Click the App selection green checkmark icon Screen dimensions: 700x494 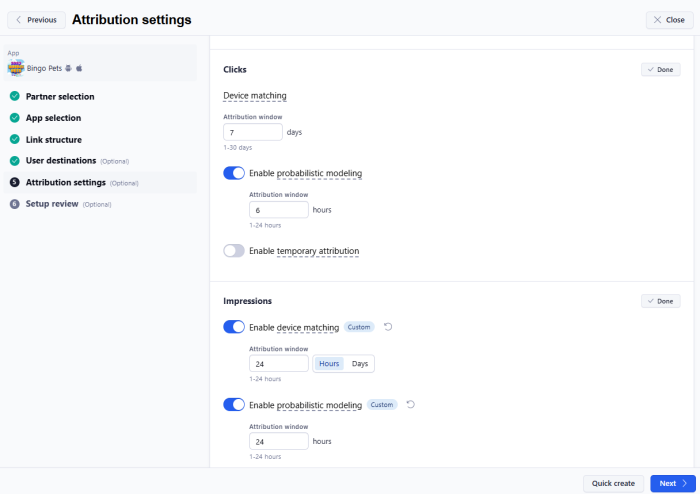tap(15, 118)
